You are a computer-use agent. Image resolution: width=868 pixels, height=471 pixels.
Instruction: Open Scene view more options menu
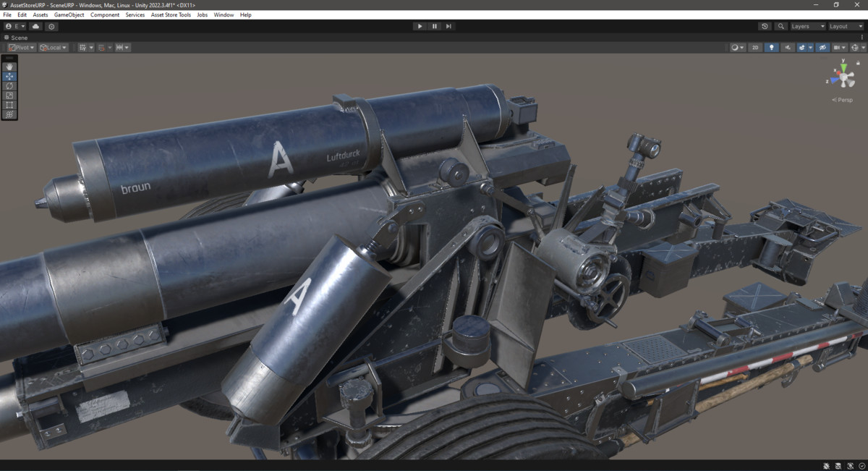[861, 38]
